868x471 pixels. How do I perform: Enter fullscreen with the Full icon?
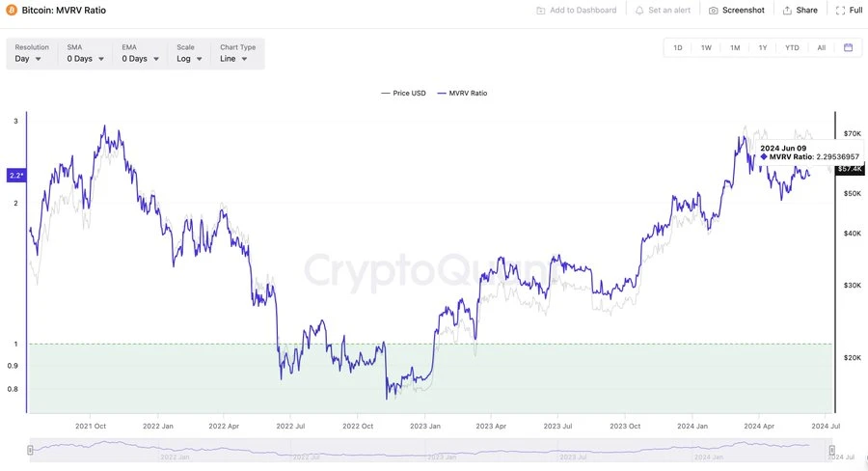(x=840, y=11)
